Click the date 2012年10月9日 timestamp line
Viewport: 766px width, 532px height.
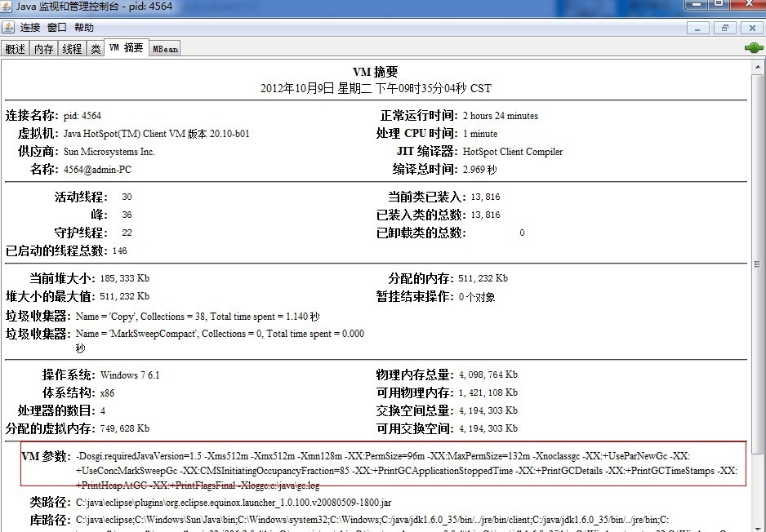pyautogui.click(x=376, y=88)
